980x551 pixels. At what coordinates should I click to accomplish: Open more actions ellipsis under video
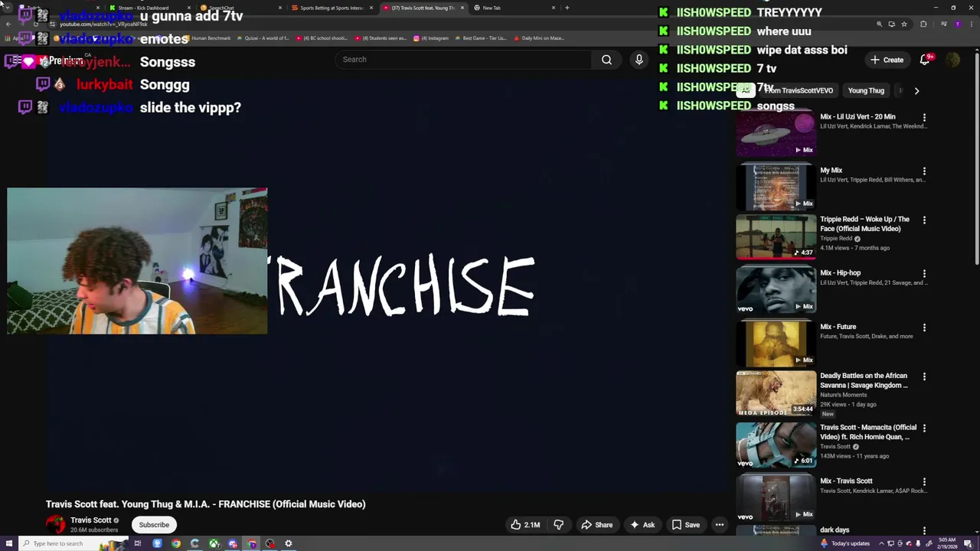[x=720, y=525]
